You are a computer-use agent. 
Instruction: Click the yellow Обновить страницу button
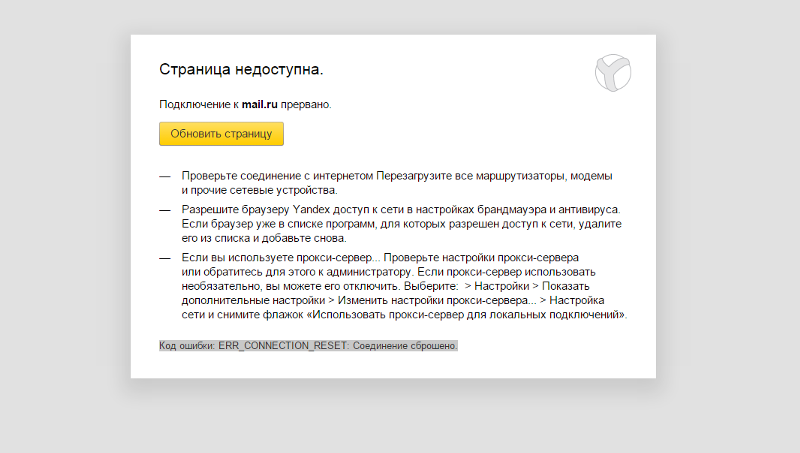click(x=221, y=134)
